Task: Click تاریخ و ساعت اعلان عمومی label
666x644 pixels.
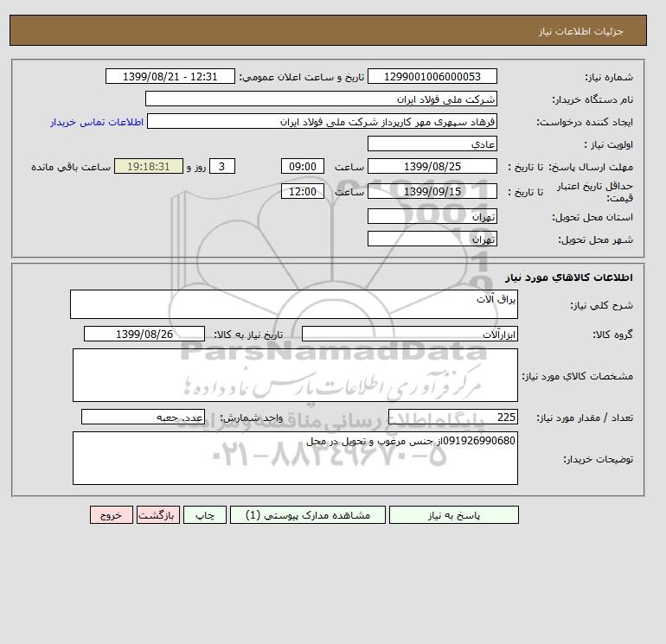Action: [x=302, y=77]
